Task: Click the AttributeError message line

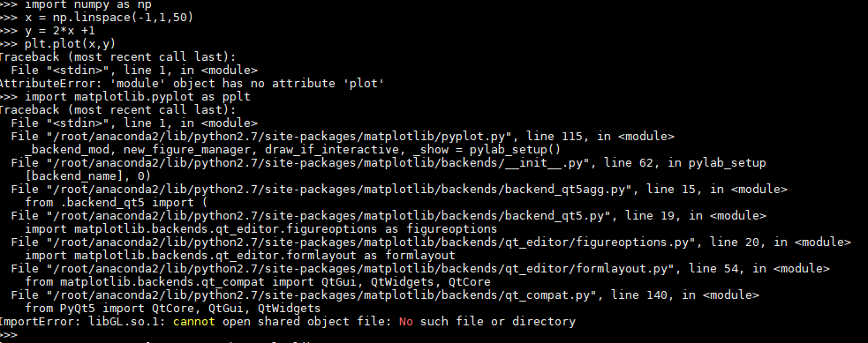Action: point(192,84)
